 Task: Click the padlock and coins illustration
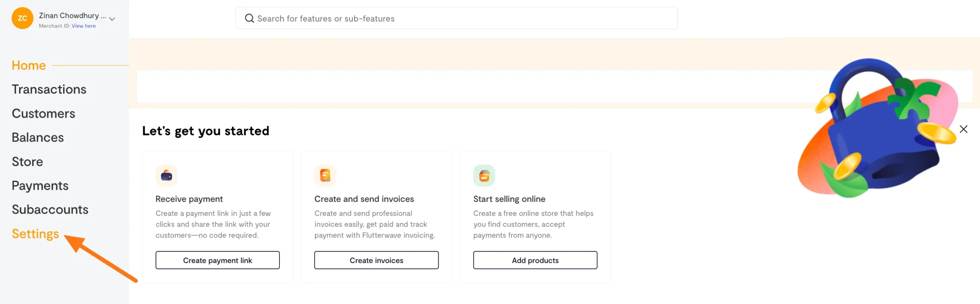(x=879, y=128)
